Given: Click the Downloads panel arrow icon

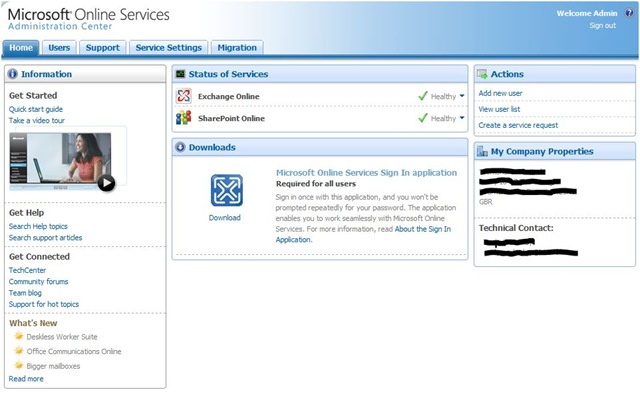Looking at the screenshot, I should coord(180,147).
